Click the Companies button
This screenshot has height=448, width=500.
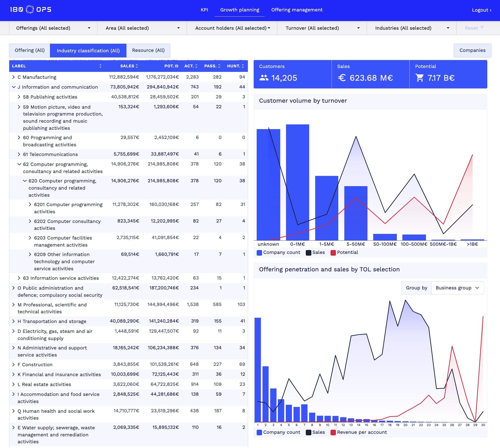point(472,50)
